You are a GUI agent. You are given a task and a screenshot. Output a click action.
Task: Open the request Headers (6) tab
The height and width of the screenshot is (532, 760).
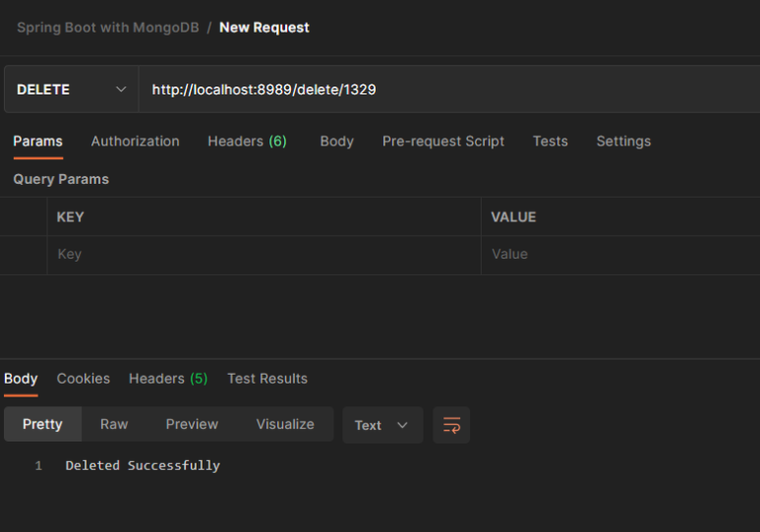pos(247,141)
